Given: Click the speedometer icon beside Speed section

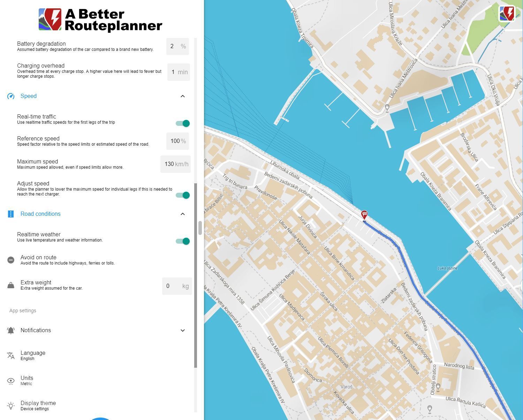Looking at the screenshot, I should [x=12, y=96].
